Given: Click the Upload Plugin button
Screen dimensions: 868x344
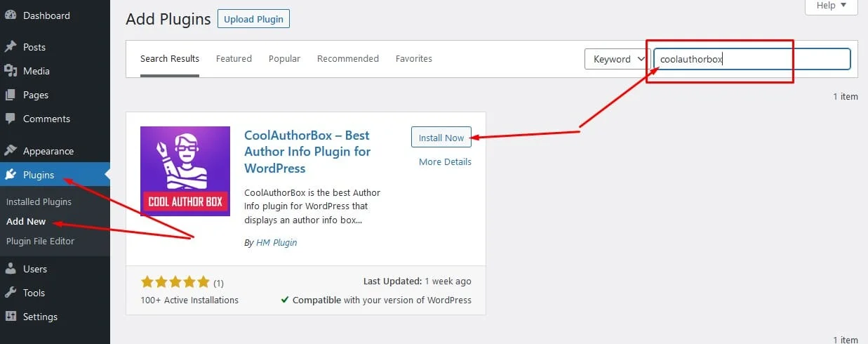Looking at the screenshot, I should tap(253, 19).
